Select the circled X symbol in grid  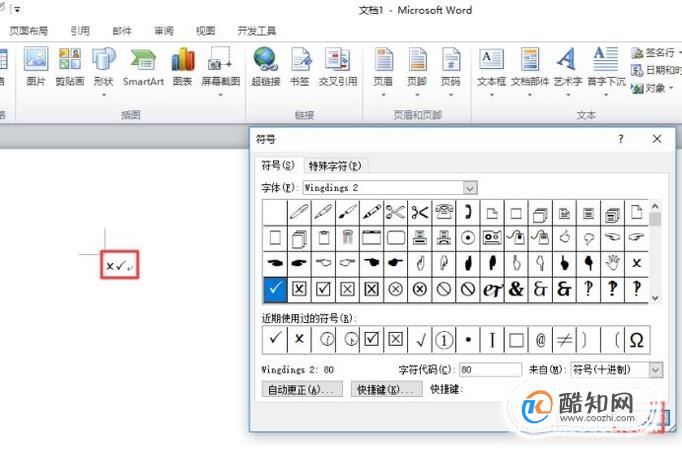[x=395, y=289]
